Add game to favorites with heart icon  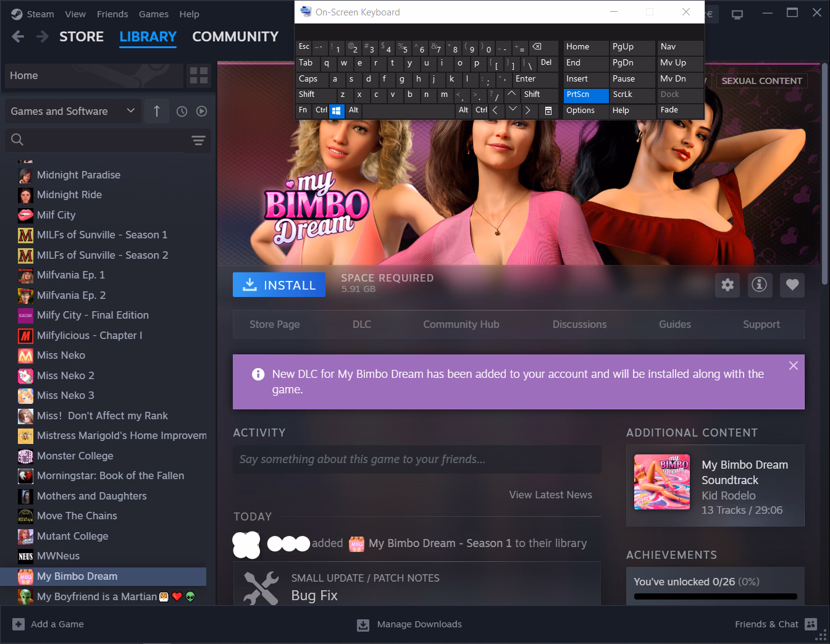point(792,285)
